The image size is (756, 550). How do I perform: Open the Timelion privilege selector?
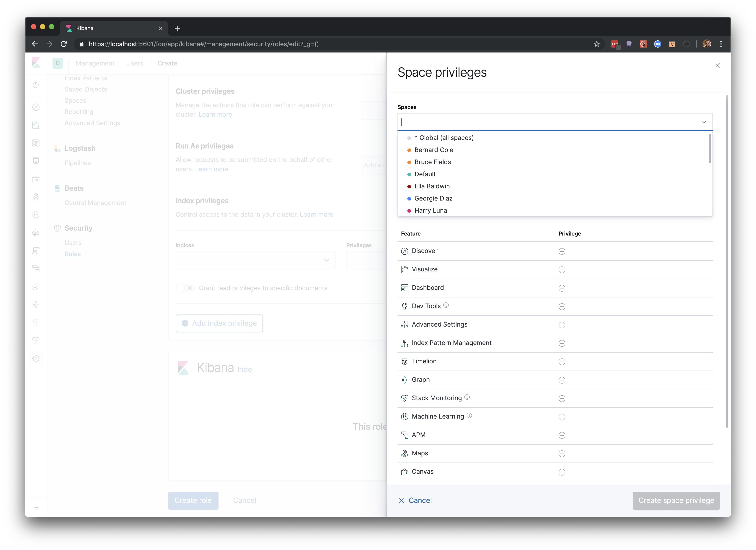click(x=562, y=362)
